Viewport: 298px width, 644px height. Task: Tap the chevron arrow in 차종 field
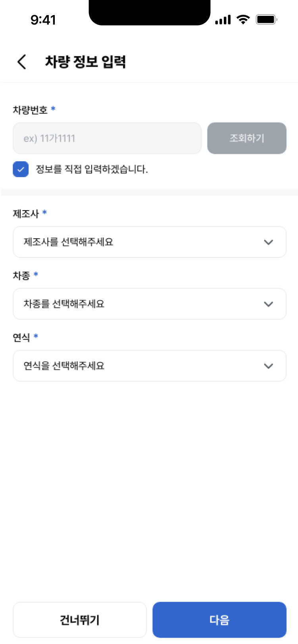pyautogui.click(x=269, y=304)
